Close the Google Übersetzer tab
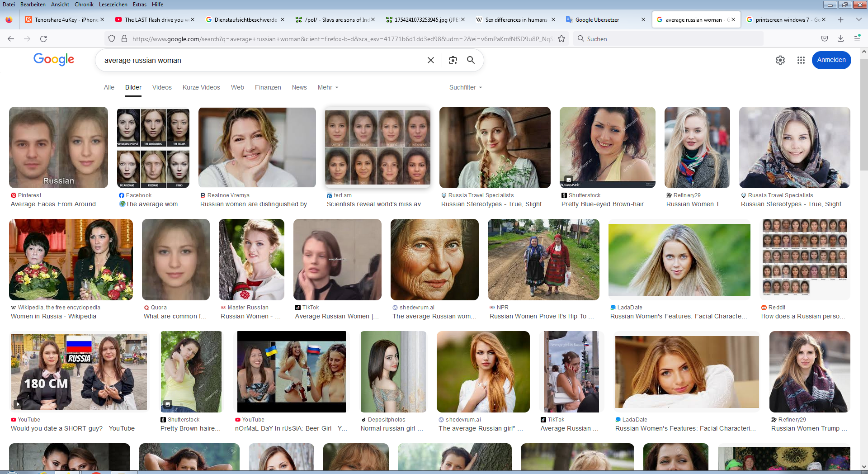868x474 pixels. tap(643, 19)
